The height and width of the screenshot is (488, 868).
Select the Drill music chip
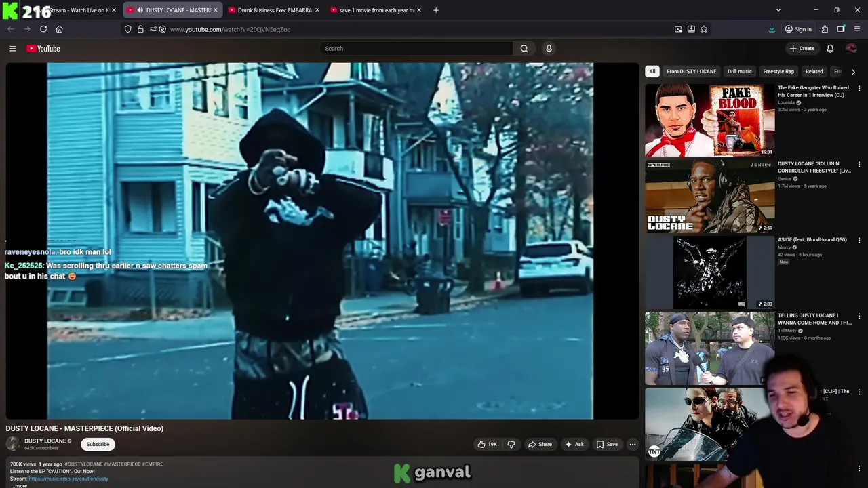tap(739, 71)
